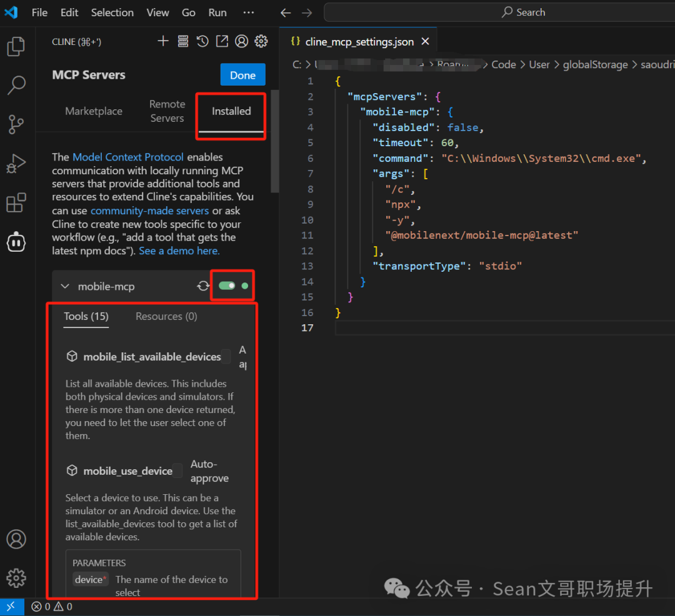The image size is (675, 616).
Task: Click the Done button
Action: 242,74
